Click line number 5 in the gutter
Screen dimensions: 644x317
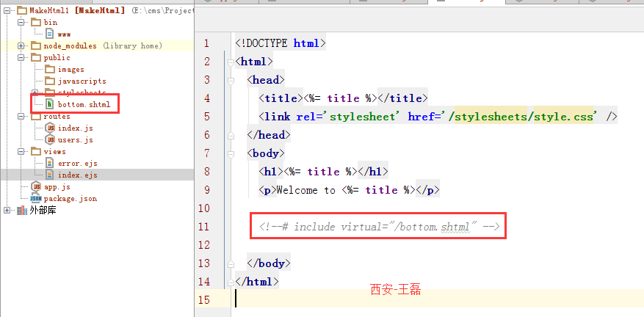click(x=206, y=117)
